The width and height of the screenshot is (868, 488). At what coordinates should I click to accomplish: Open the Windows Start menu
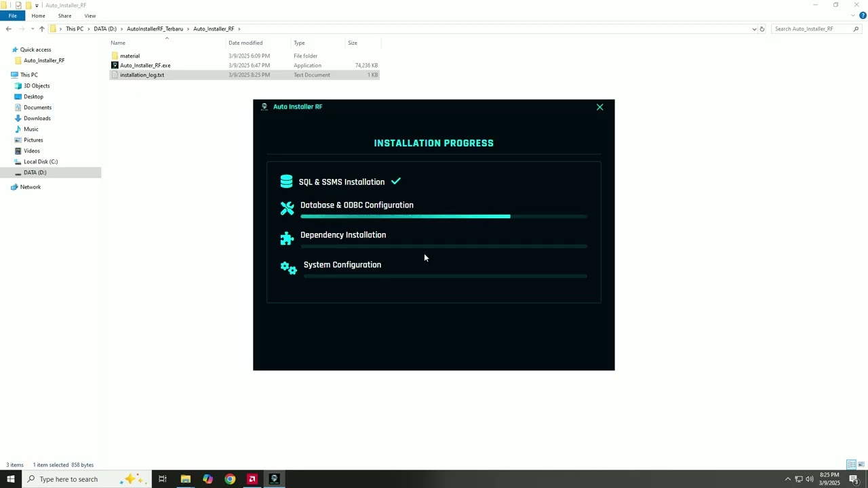click(11, 479)
